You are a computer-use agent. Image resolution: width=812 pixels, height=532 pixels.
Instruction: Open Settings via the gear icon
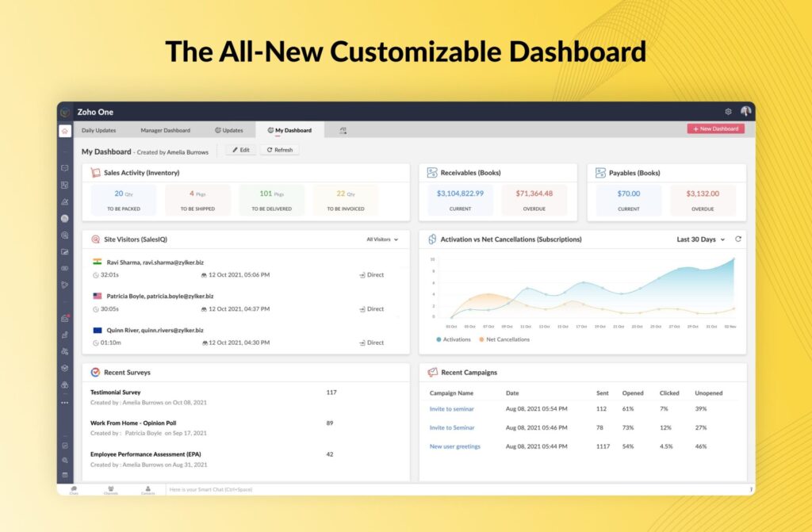[728, 112]
